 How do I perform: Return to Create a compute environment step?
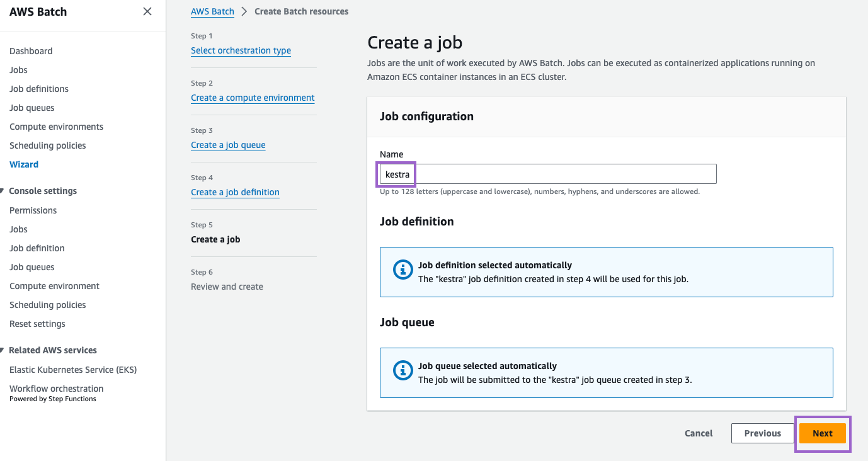pyautogui.click(x=253, y=98)
